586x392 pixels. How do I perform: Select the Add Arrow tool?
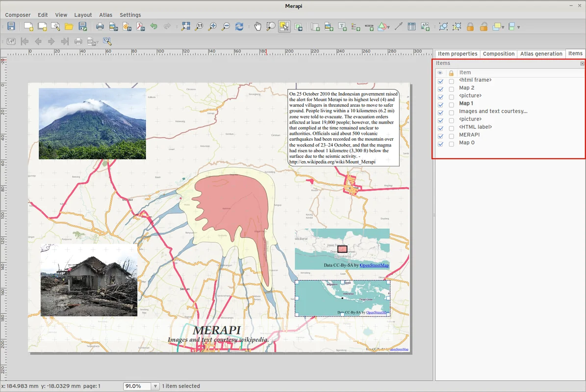pyautogui.click(x=398, y=26)
